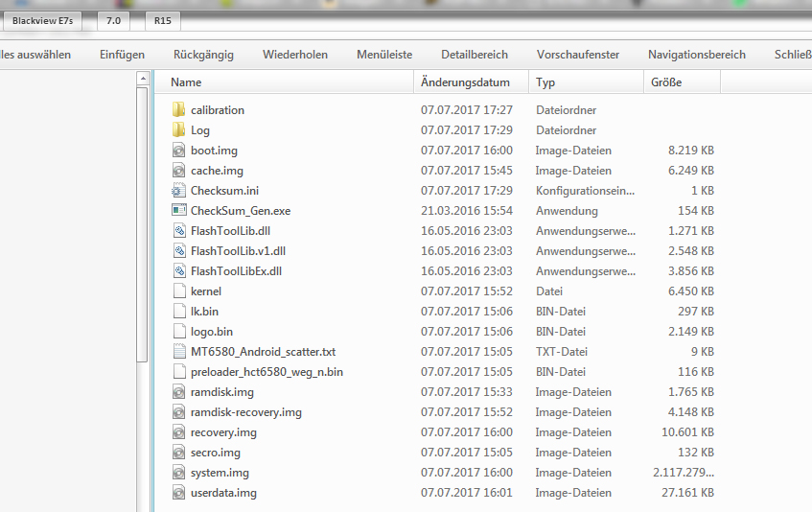Open the calibration folder icon

[x=178, y=109]
